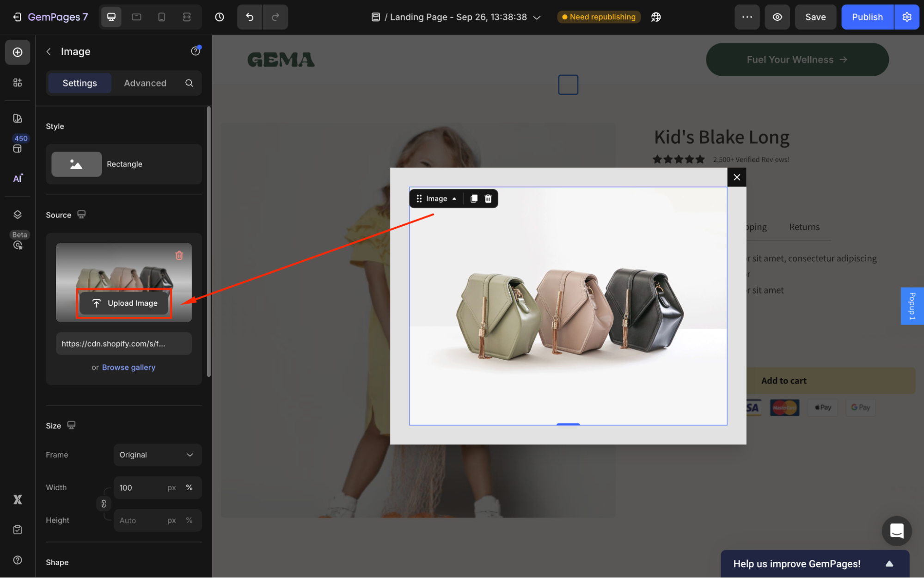Open the layers sidebar icon

click(18, 215)
